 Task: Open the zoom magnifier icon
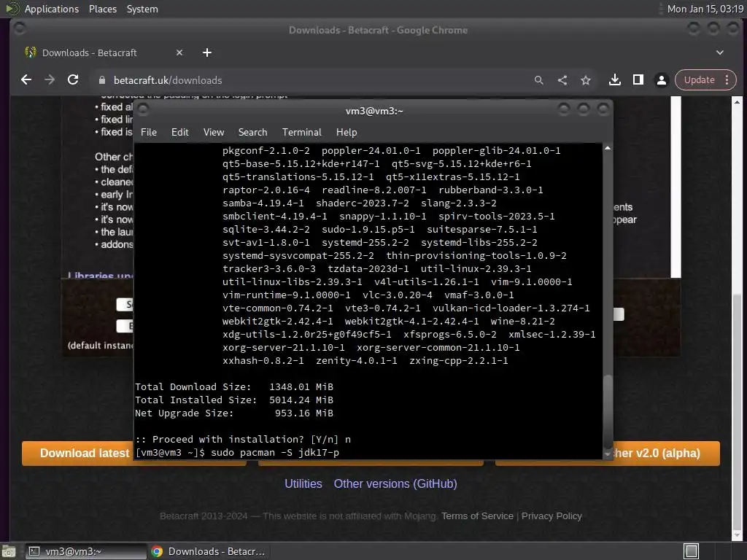coord(539,80)
